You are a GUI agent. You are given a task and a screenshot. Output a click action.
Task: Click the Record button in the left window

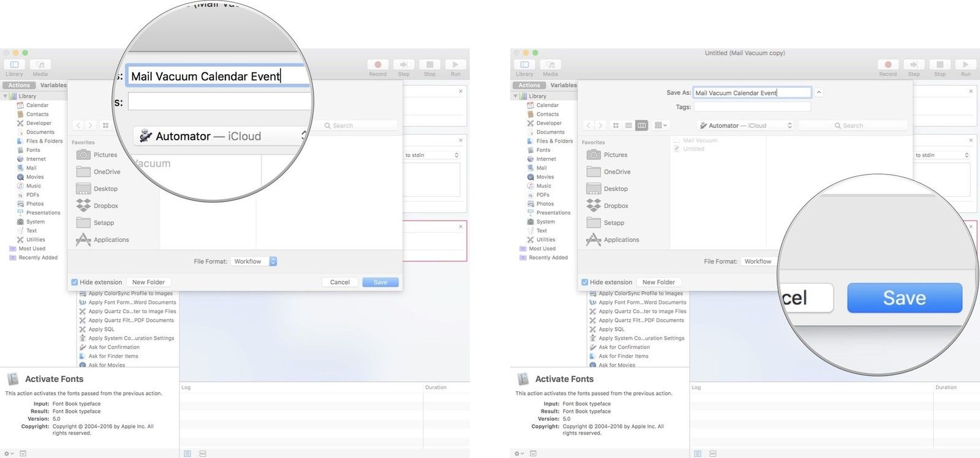point(378,65)
